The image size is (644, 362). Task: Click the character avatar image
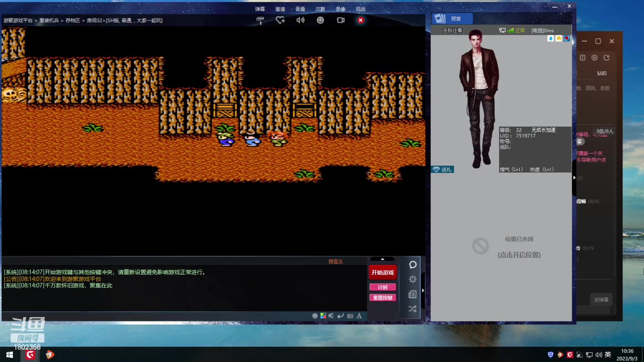click(x=479, y=99)
